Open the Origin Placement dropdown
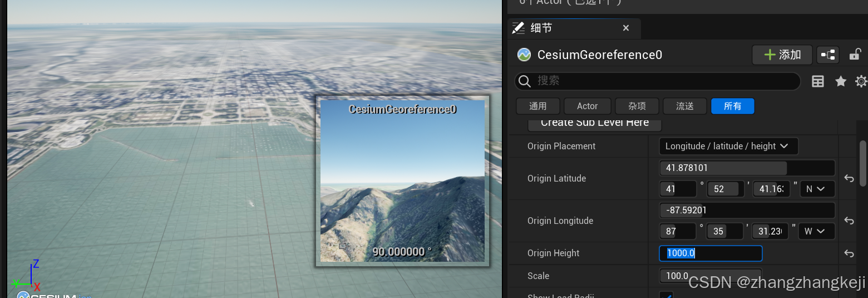Screen dimensions: 868x298 click(729, 146)
